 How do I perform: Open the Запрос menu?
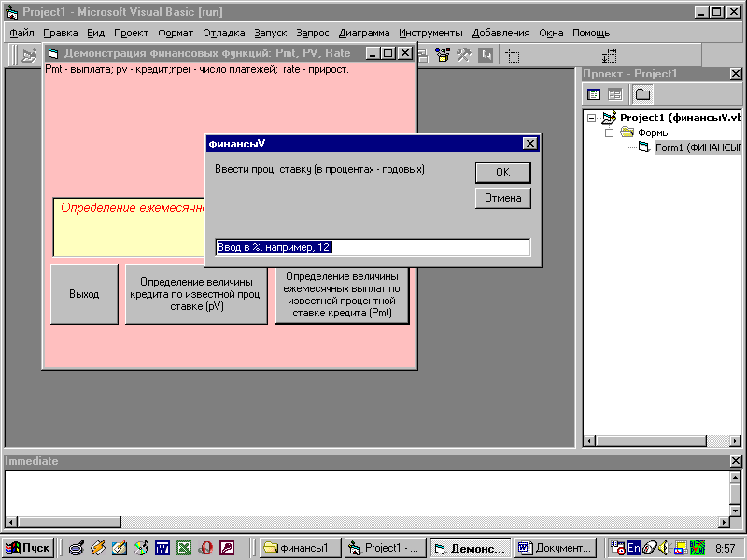(x=313, y=33)
